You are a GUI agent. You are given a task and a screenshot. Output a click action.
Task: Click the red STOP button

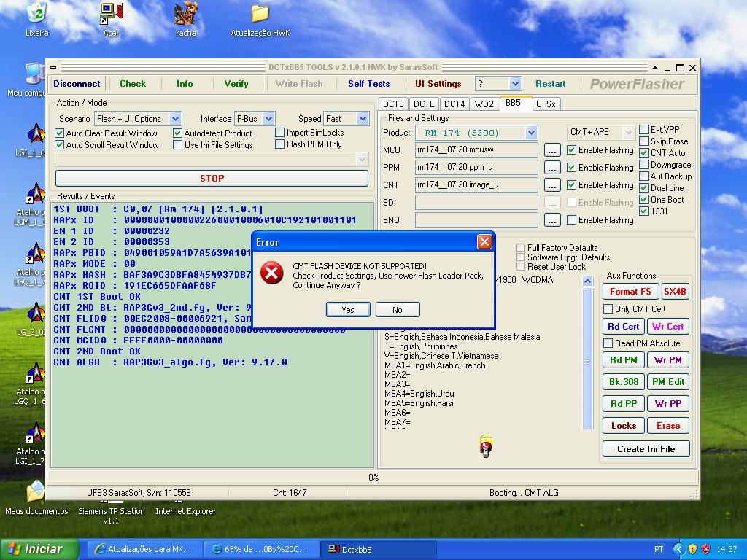(212, 178)
